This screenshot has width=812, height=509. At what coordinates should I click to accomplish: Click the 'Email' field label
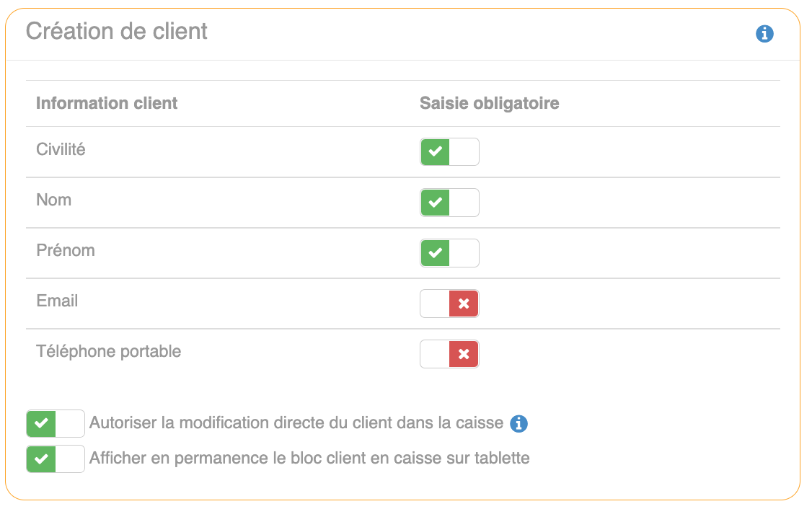pos(57,301)
